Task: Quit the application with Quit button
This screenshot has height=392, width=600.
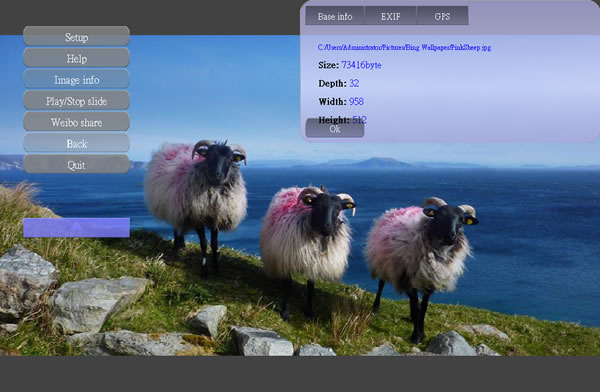Action: click(77, 165)
